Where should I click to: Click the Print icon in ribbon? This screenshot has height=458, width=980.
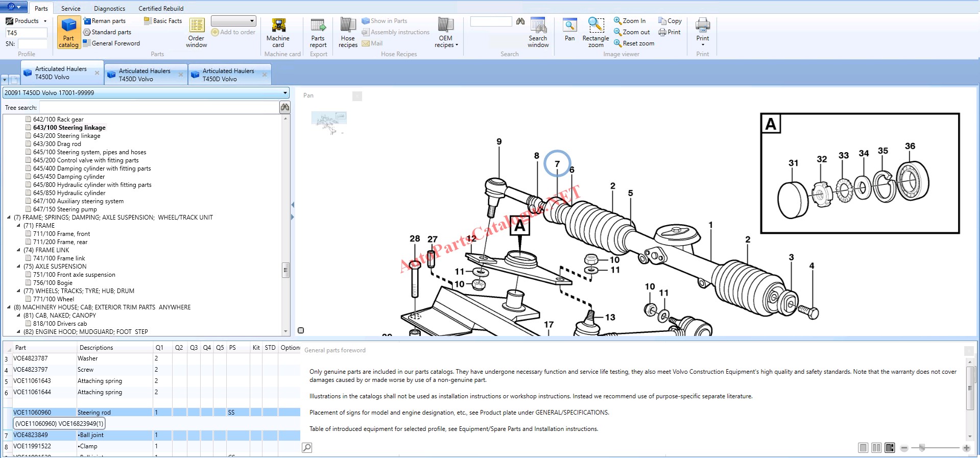702,30
